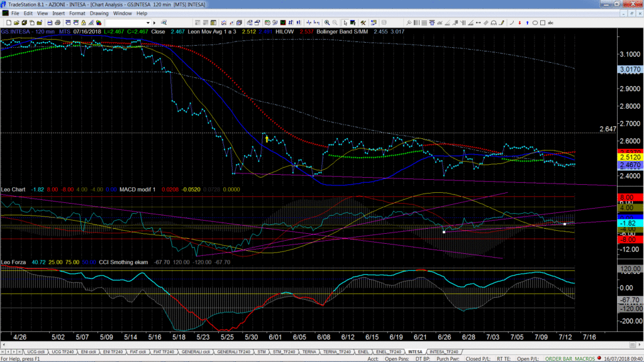Click the 2.5120 yellow price label
The width and height of the screenshot is (644, 362).
tap(630, 157)
